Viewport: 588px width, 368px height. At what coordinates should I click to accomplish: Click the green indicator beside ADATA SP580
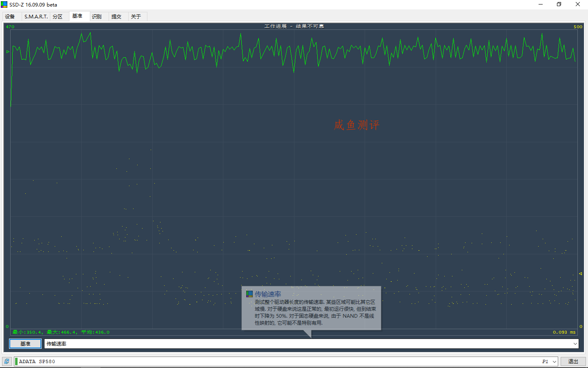click(16, 361)
